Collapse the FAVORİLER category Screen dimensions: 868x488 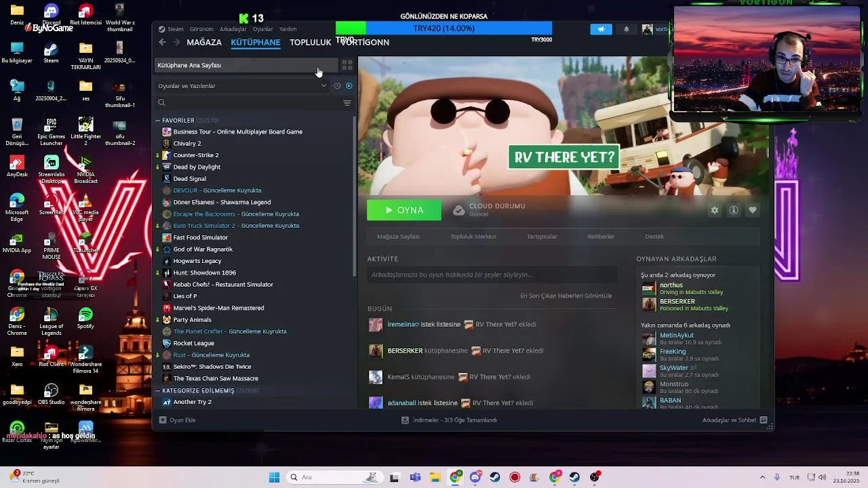pos(157,121)
